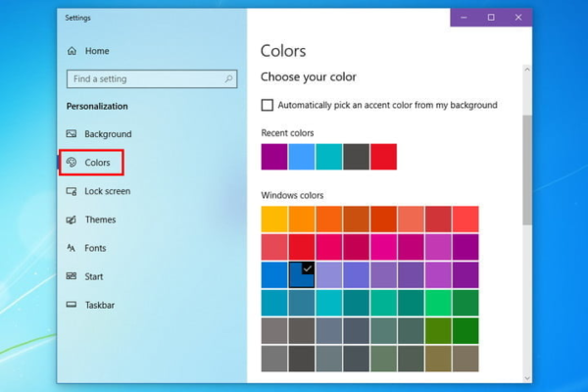This screenshot has height=392, width=588.
Task: Maximize the Settings window
Action: click(x=491, y=17)
